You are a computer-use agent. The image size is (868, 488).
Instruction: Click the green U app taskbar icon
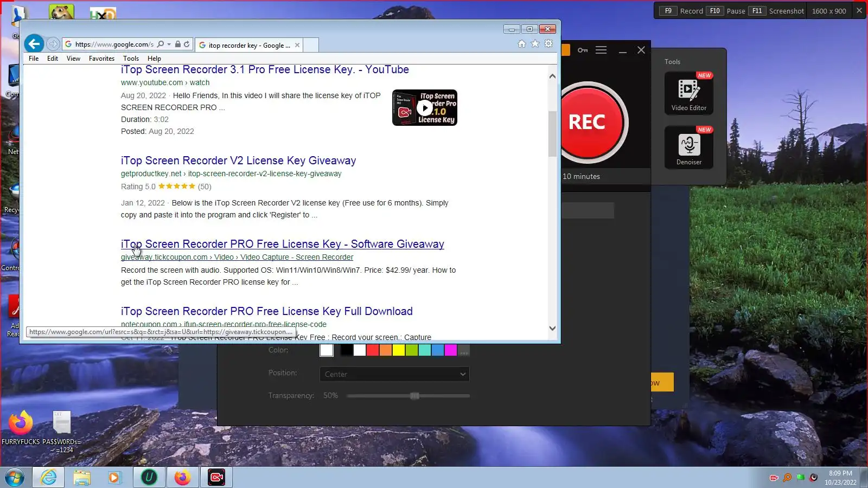tap(149, 477)
